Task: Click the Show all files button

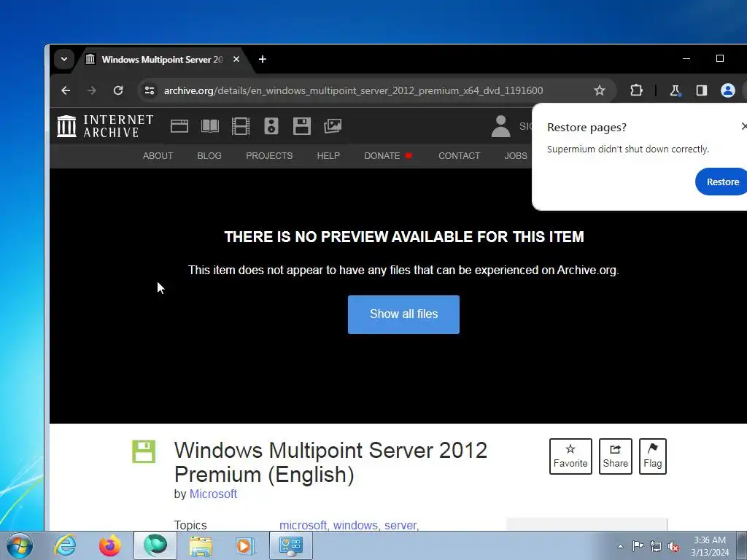Action: [x=403, y=314]
